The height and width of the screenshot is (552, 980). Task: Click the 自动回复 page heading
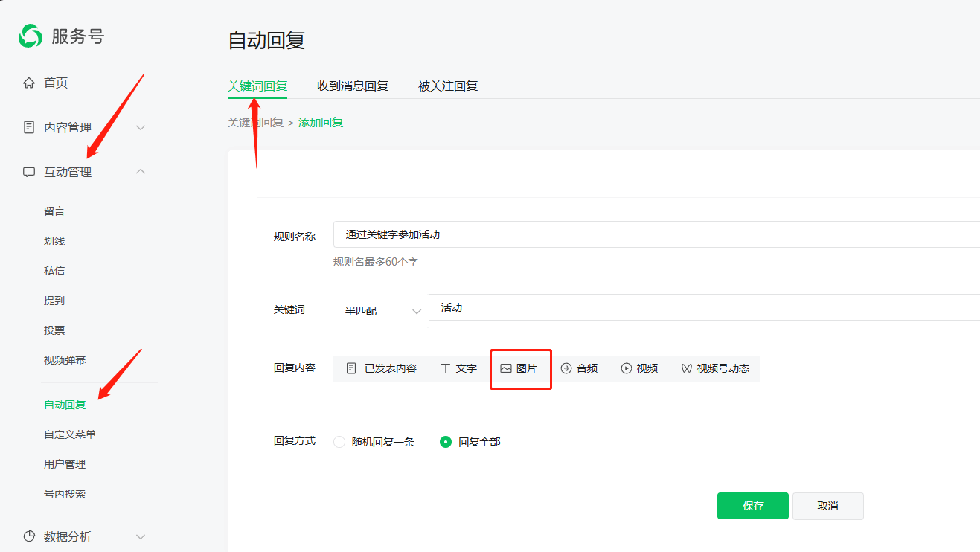pyautogui.click(x=266, y=40)
